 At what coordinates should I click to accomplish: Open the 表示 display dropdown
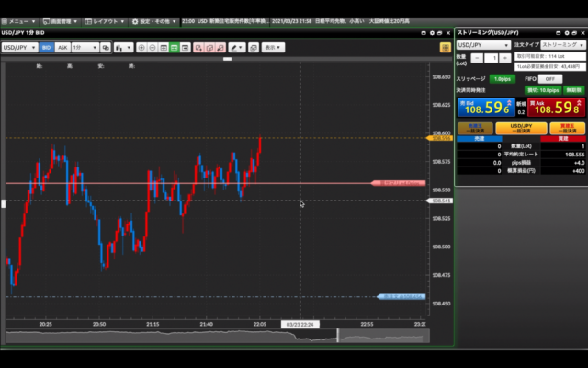(273, 48)
